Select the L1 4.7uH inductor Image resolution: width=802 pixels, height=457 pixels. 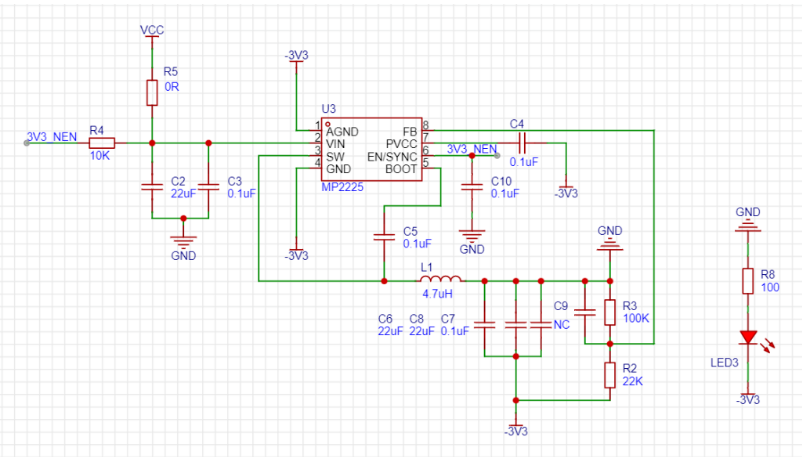click(x=440, y=280)
